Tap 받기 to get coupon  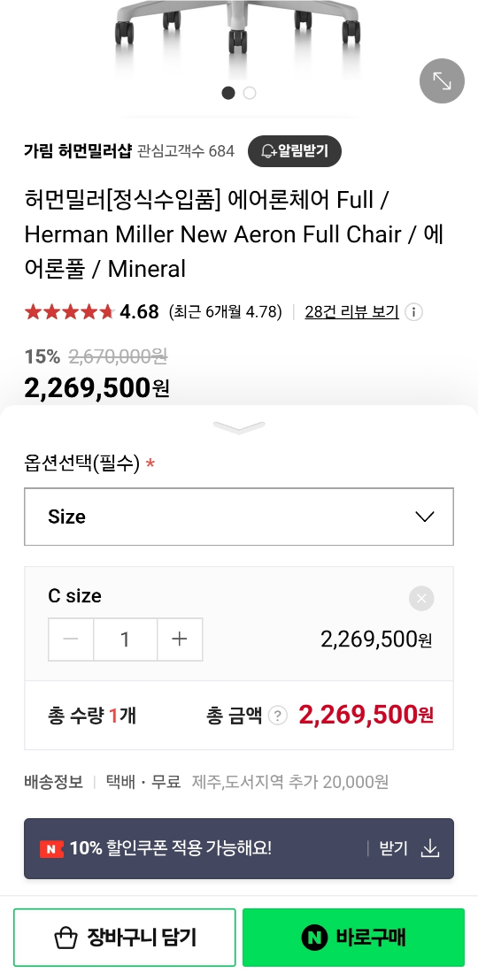coord(394,849)
